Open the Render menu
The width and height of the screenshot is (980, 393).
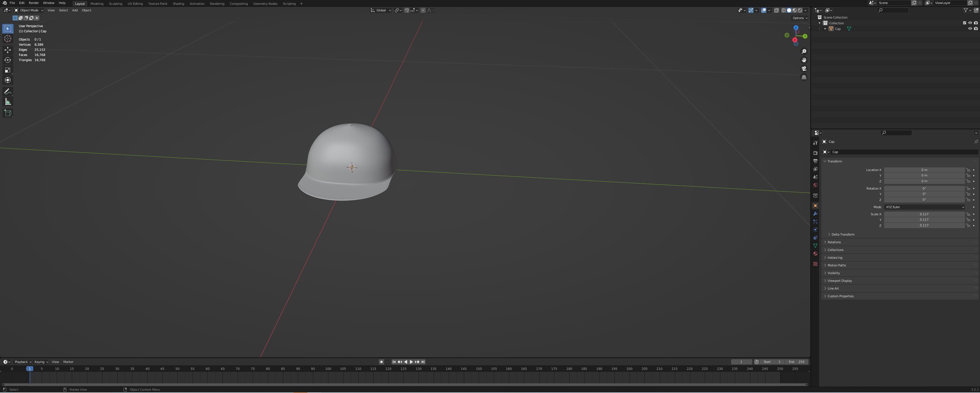click(33, 3)
